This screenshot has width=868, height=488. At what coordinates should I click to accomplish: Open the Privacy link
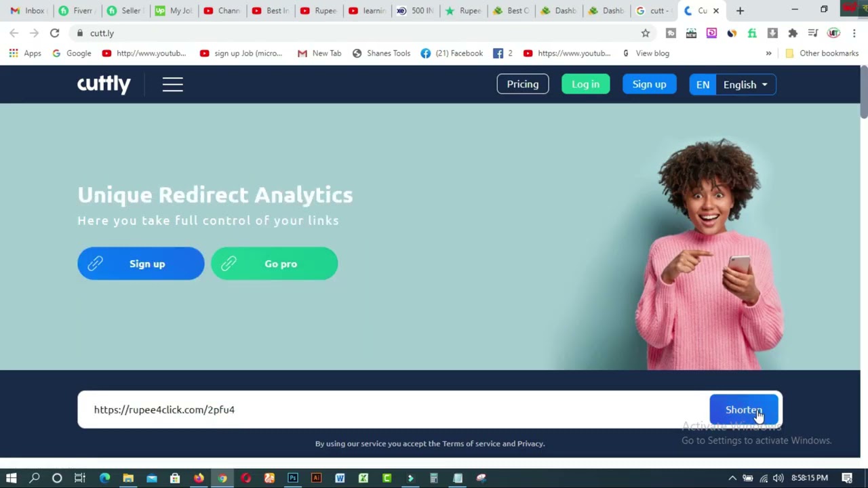530,443
